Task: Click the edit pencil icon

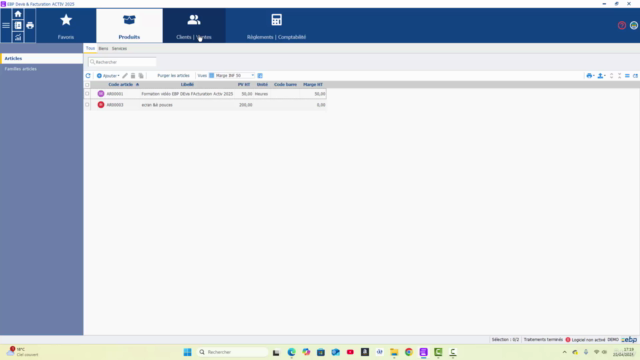Action: [x=125, y=76]
